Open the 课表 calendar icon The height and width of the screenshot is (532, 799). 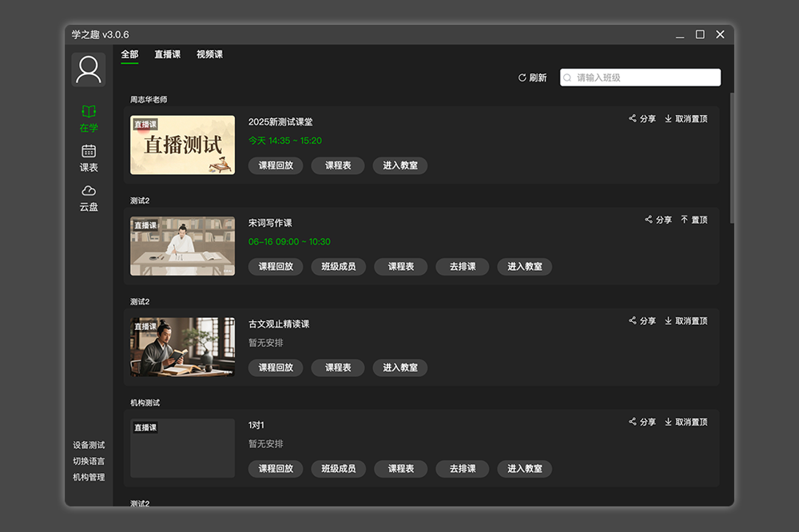coord(89,151)
